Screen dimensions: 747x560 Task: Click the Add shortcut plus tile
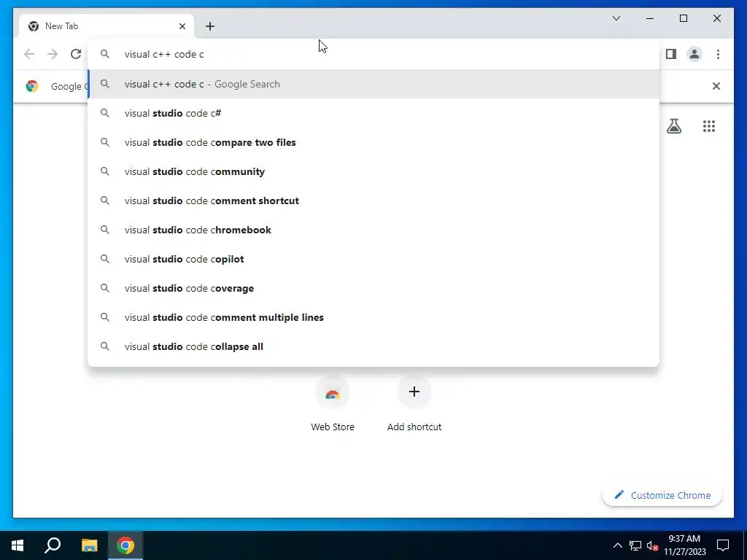[x=414, y=402]
